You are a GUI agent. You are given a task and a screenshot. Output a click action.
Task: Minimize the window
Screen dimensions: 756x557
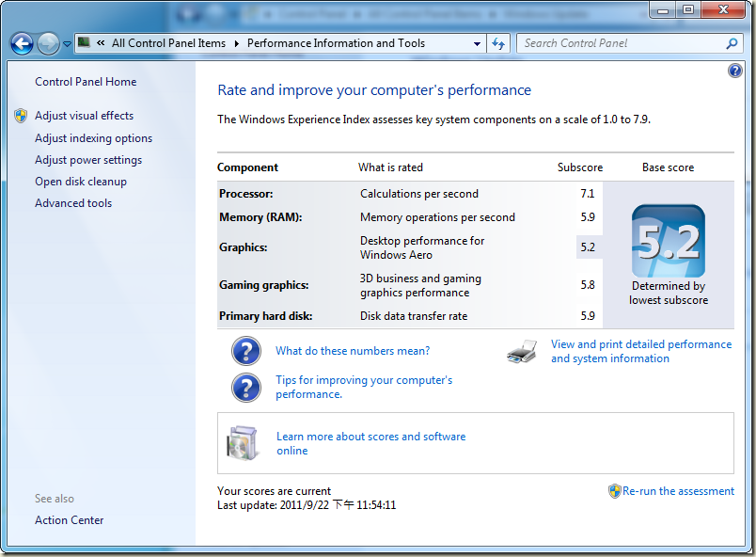[x=664, y=9]
